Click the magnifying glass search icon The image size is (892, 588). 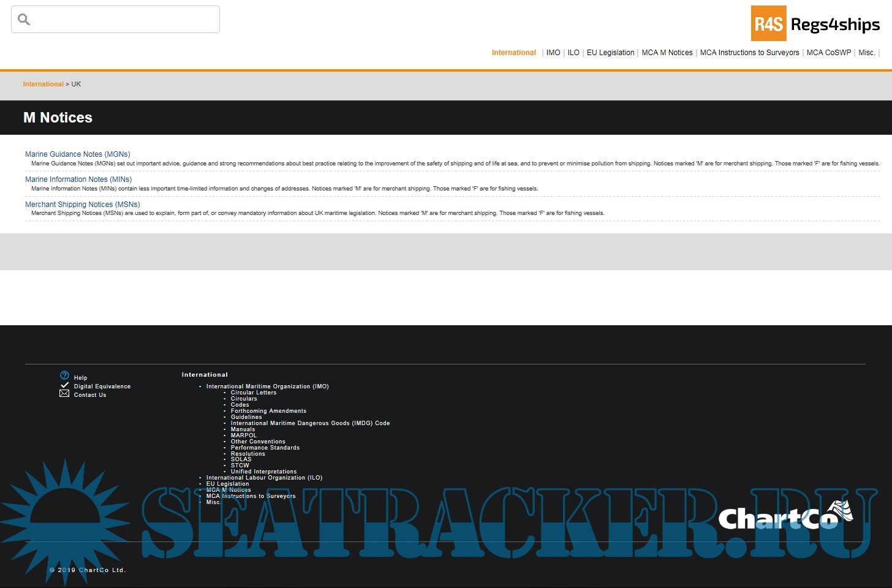[24, 20]
